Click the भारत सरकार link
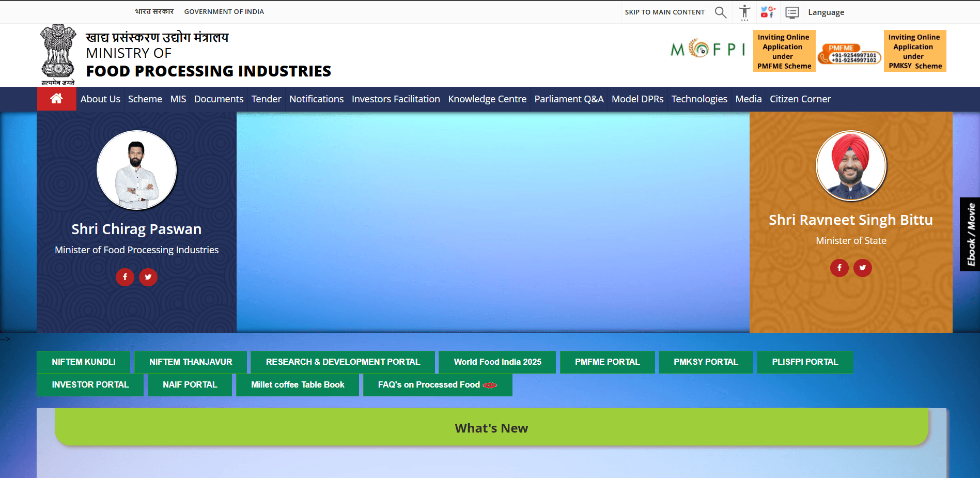The image size is (980, 478). (x=154, y=11)
